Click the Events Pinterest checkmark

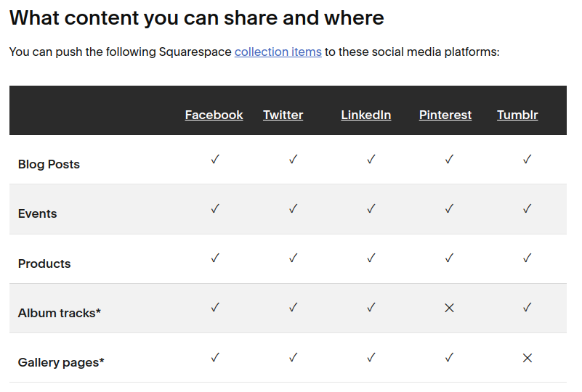(x=449, y=209)
